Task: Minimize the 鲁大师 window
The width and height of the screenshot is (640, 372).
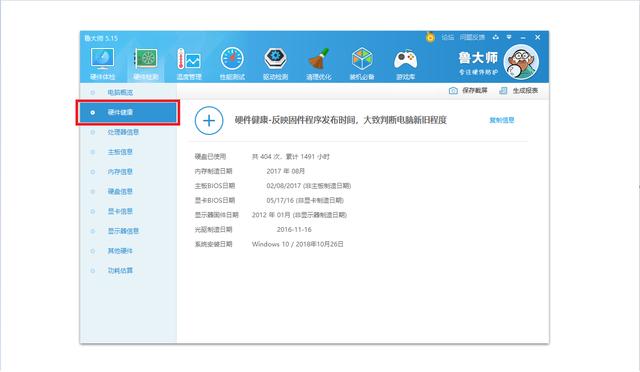Action: 523,38
